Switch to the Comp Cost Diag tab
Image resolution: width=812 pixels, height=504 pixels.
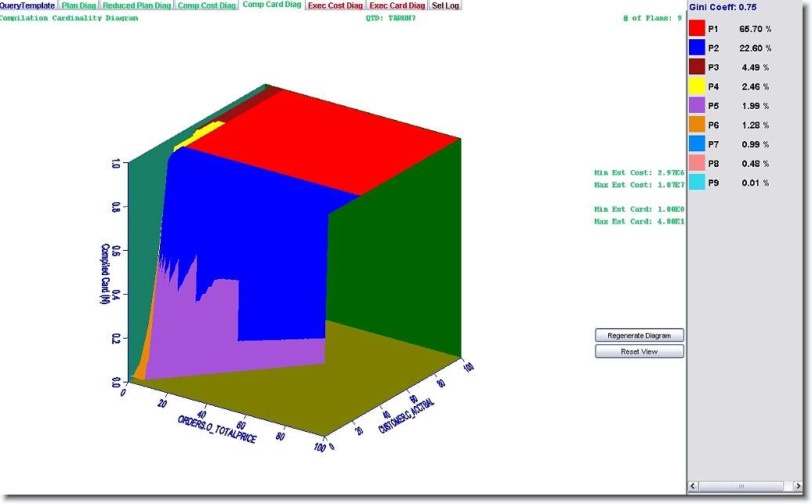tap(206, 5)
